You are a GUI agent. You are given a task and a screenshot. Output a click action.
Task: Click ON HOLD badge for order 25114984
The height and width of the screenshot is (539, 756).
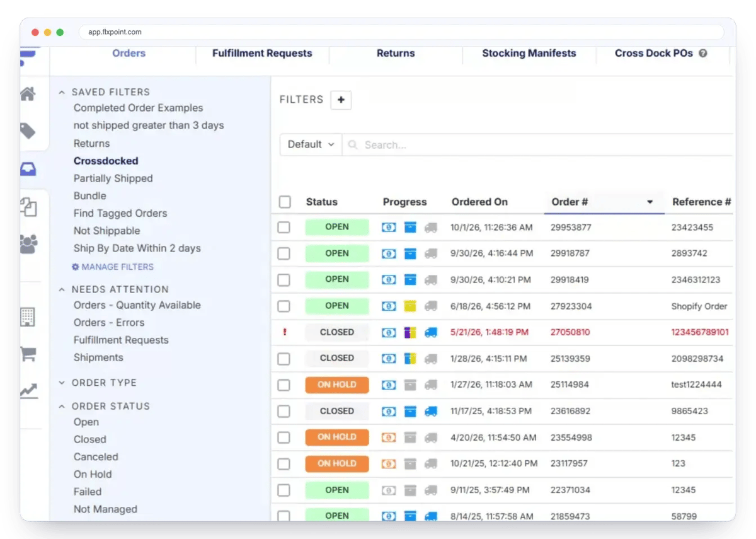pos(337,385)
